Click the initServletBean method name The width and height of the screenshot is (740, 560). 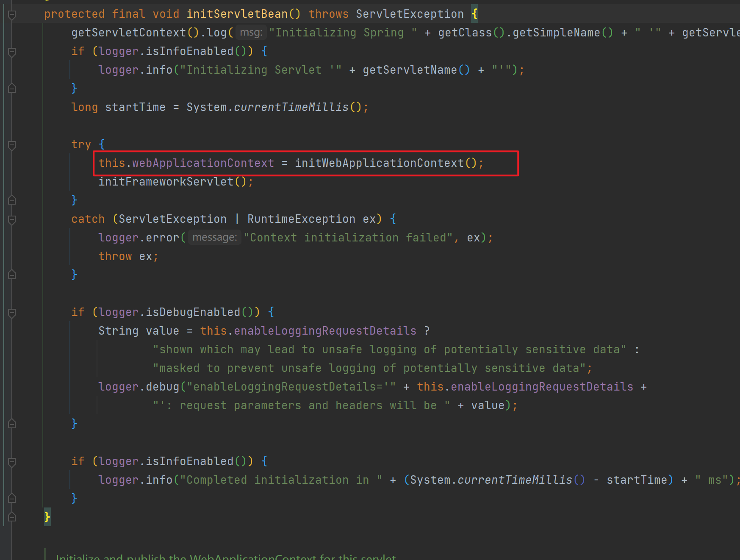[237, 14]
